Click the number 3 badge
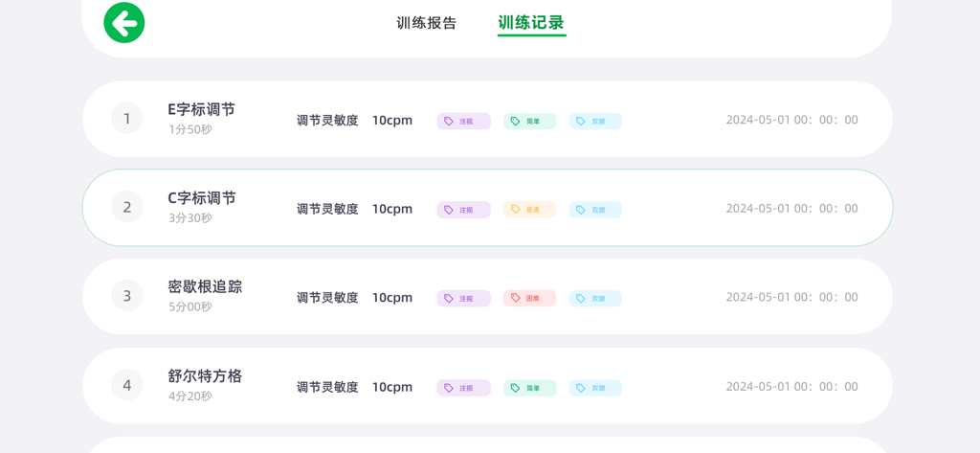Screen dimensions: 980x453 (127, 296)
